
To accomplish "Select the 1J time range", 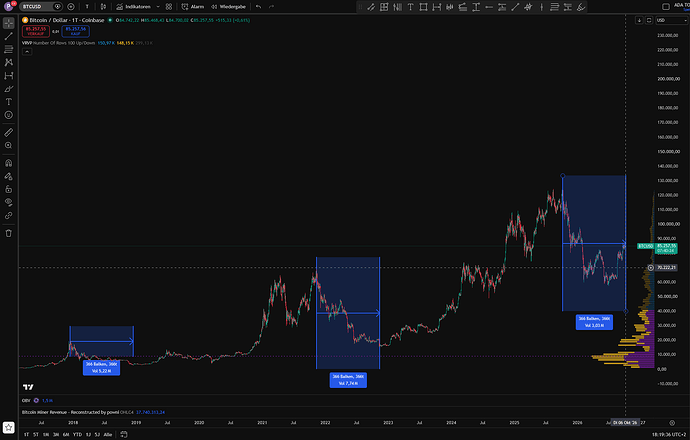I will click(88, 435).
